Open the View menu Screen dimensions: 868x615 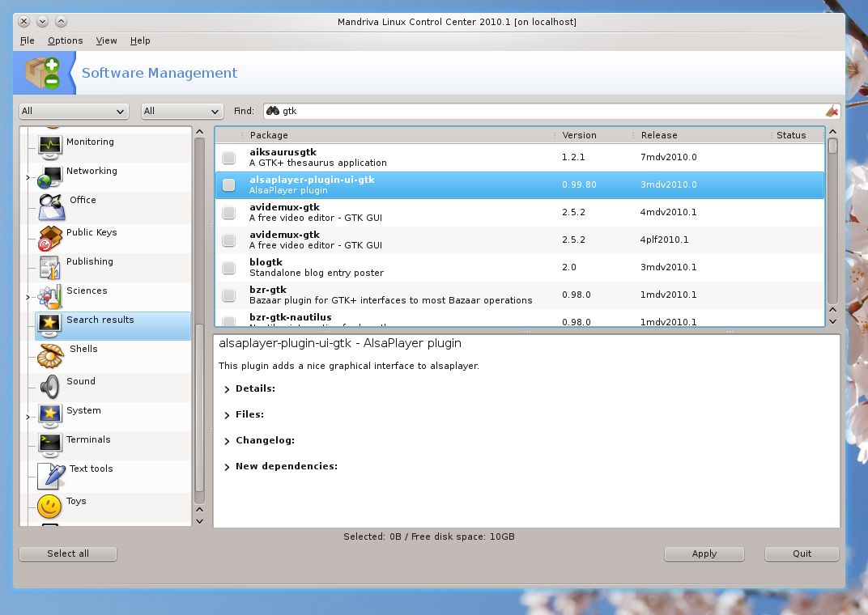[x=106, y=40]
